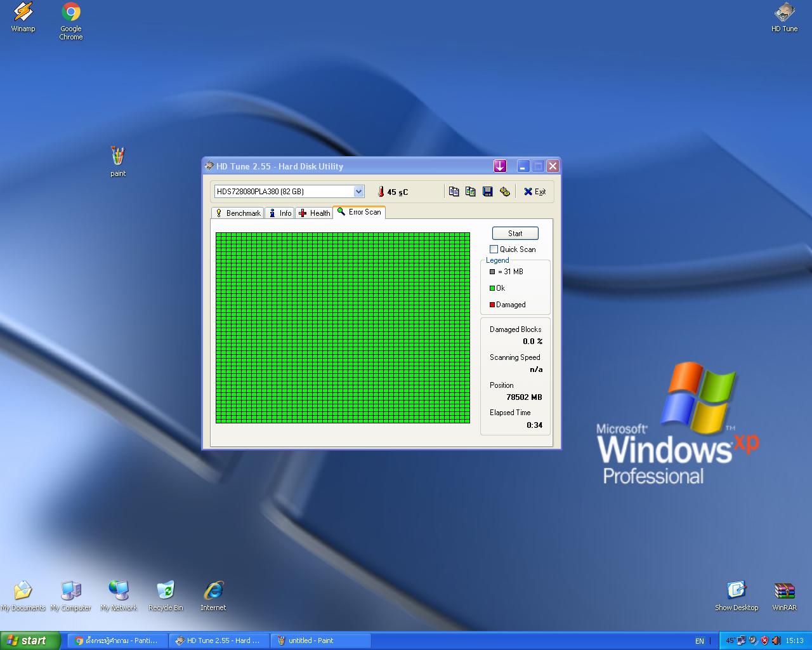Copy info to clipboard icon in HD Tune toolbar
This screenshot has height=650, width=812.
tap(454, 192)
